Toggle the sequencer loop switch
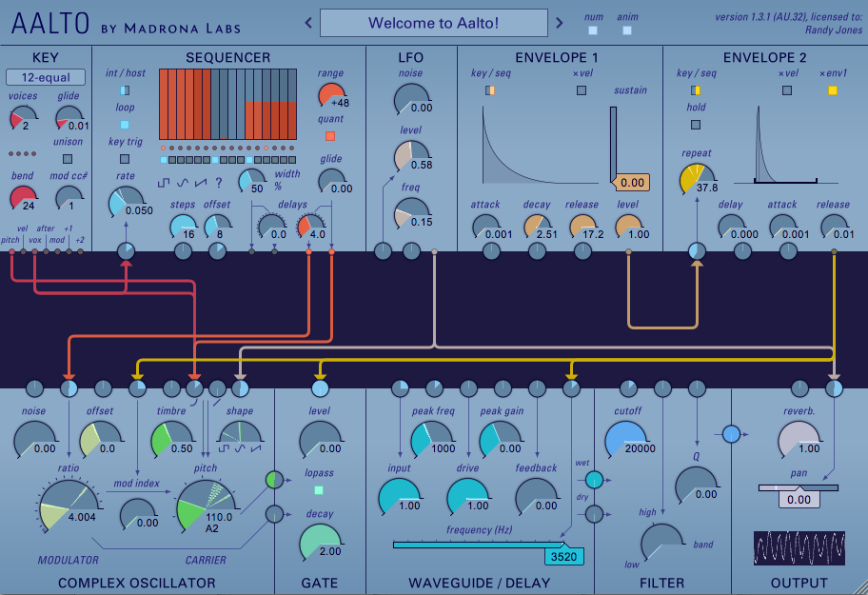The height and width of the screenshot is (595, 868). tap(125, 124)
